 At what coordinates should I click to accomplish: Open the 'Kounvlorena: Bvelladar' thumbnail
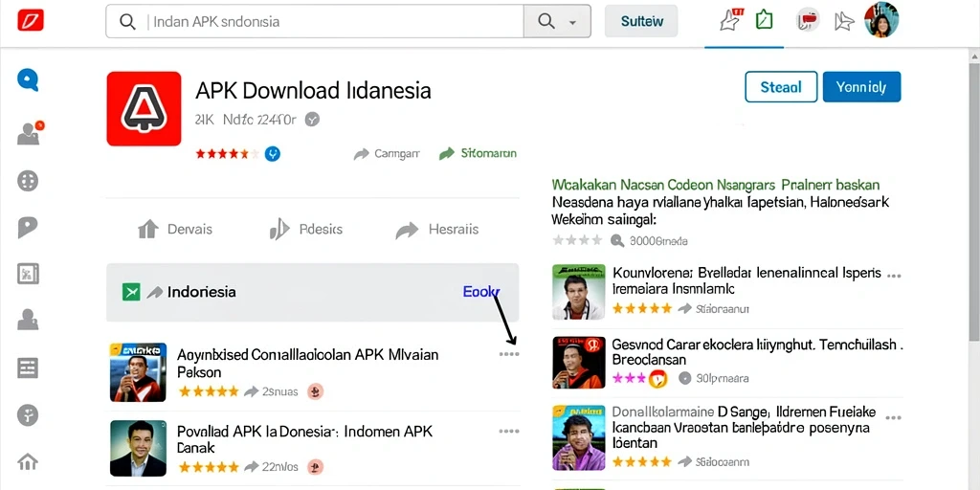point(579,292)
